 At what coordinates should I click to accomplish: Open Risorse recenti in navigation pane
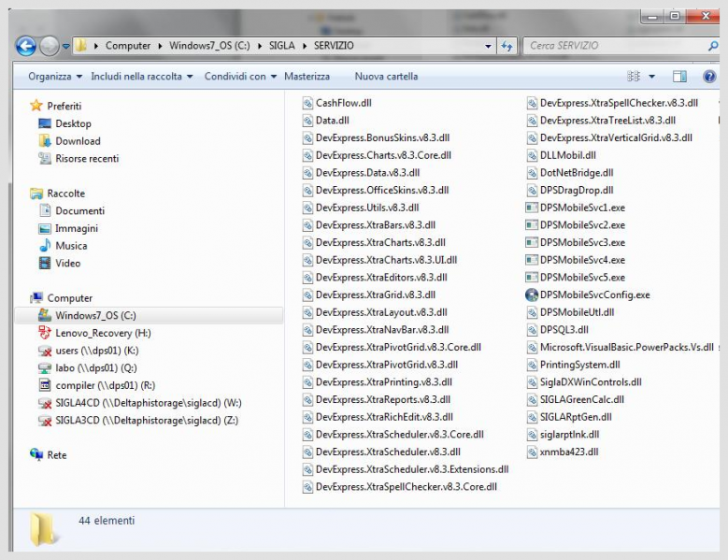pyautogui.click(x=87, y=158)
